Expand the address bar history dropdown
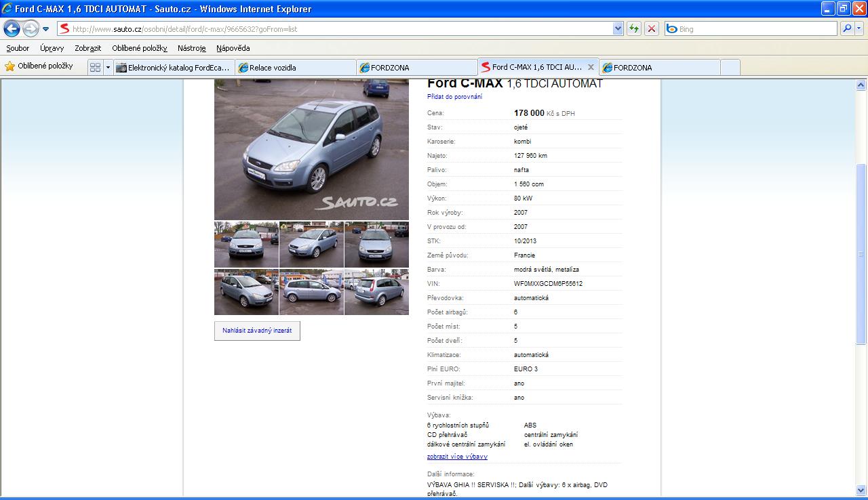 click(618, 28)
